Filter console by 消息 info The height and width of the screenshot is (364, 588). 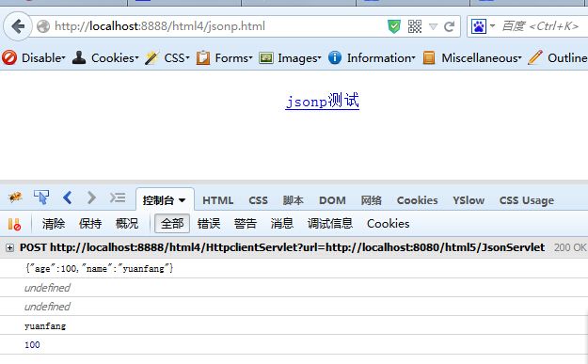pyautogui.click(x=282, y=224)
